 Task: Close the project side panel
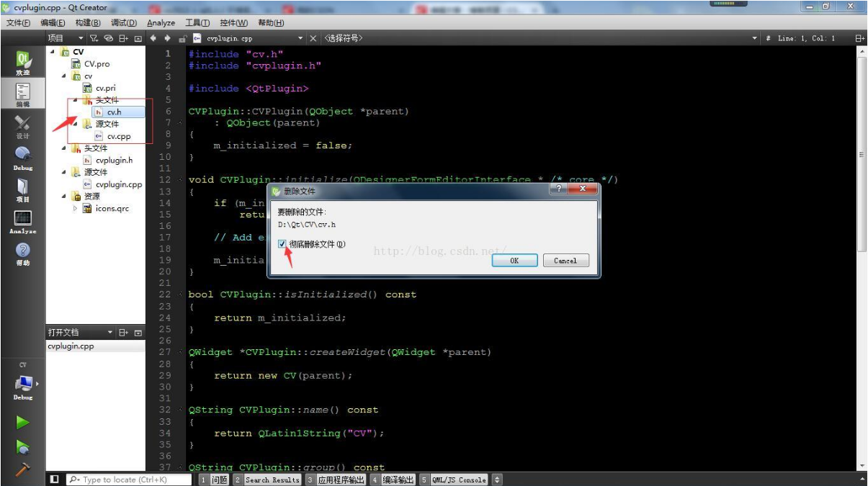pos(138,38)
